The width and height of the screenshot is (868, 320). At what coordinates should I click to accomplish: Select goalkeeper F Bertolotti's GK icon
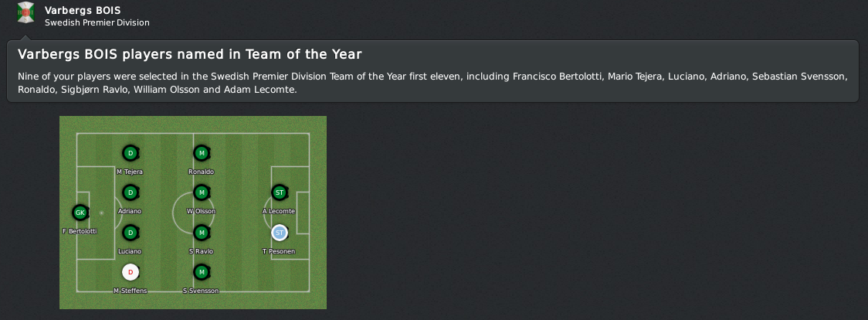click(80, 213)
